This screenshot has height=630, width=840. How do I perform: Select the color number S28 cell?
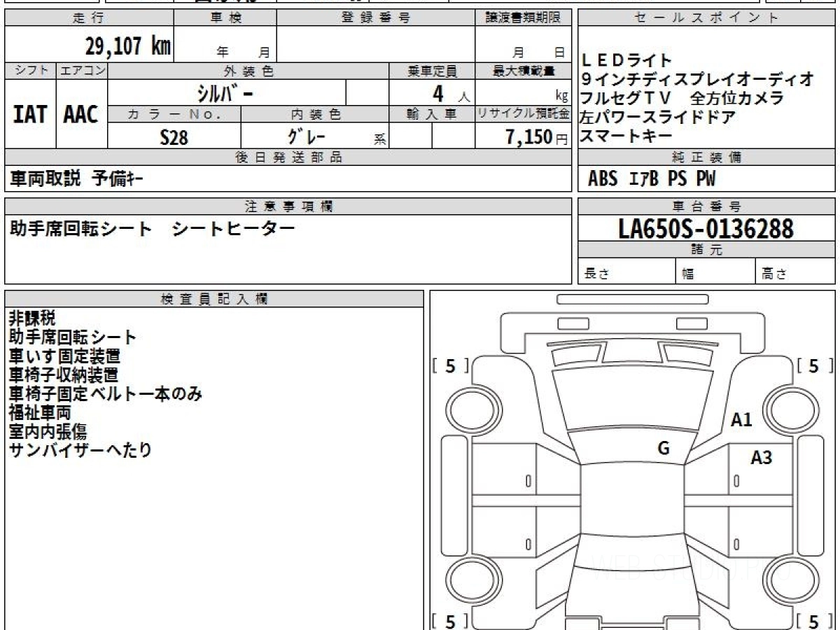pyautogui.click(x=174, y=137)
